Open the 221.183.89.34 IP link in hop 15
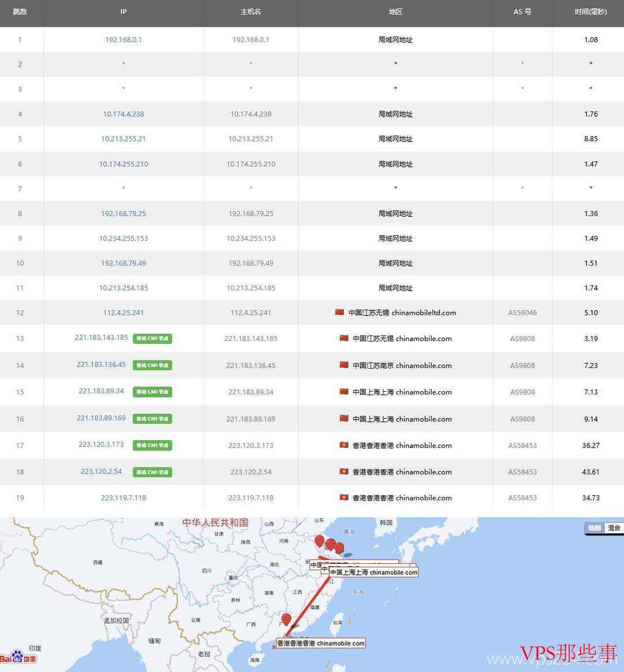This screenshot has height=672, width=624. (x=101, y=391)
